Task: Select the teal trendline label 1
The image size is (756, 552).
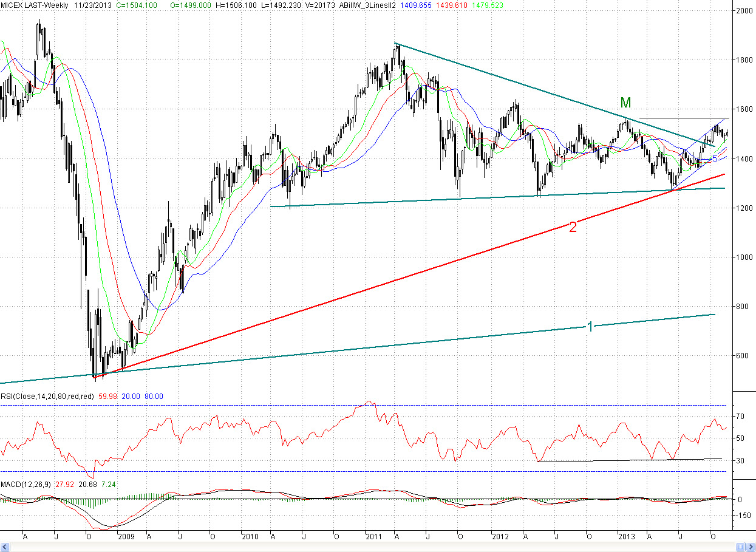Action: 590,327
